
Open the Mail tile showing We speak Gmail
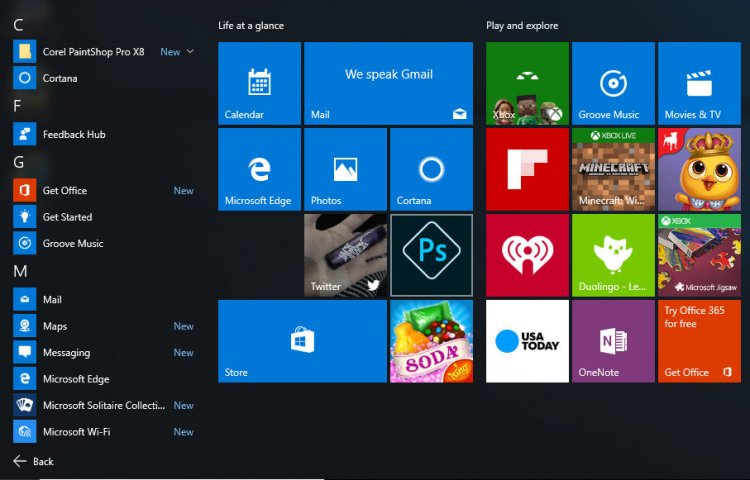click(388, 83)
